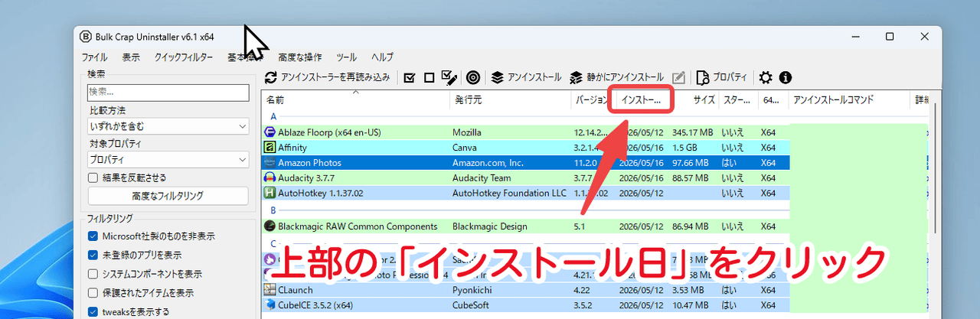Click the Audacity headphones icon
The height and width of the screenshot is (319, 980).
[269, 178]
